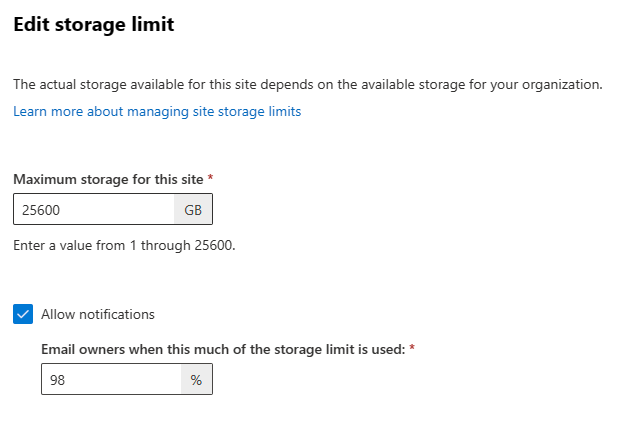The image size is (623, 431).
Task: Click the red asterisk beside Maximum storage label
Action: [210, 178]
